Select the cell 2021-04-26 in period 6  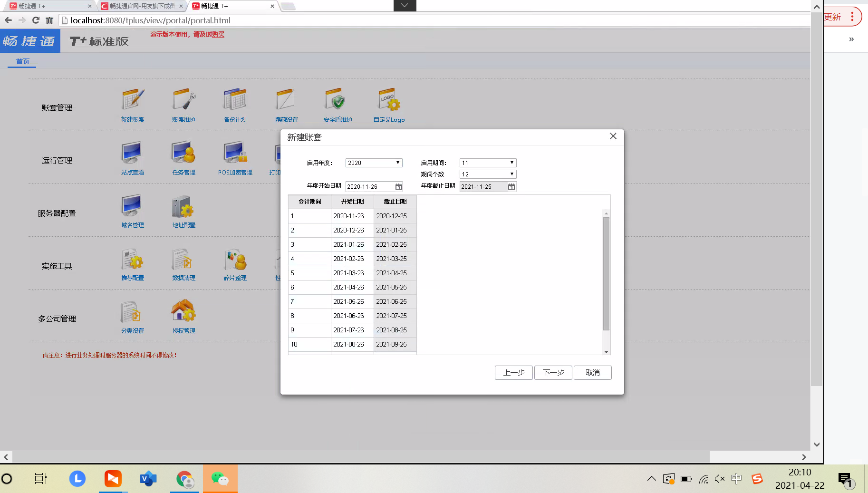352,287
